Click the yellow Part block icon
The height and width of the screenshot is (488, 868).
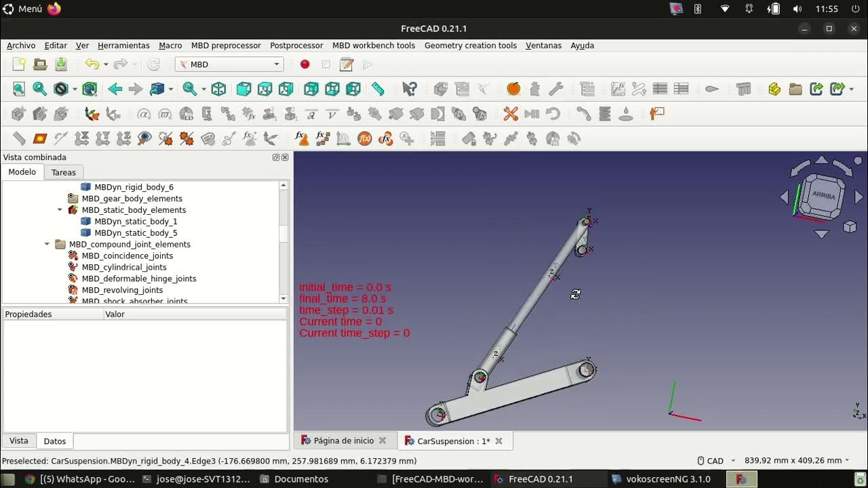pos(774,89)
